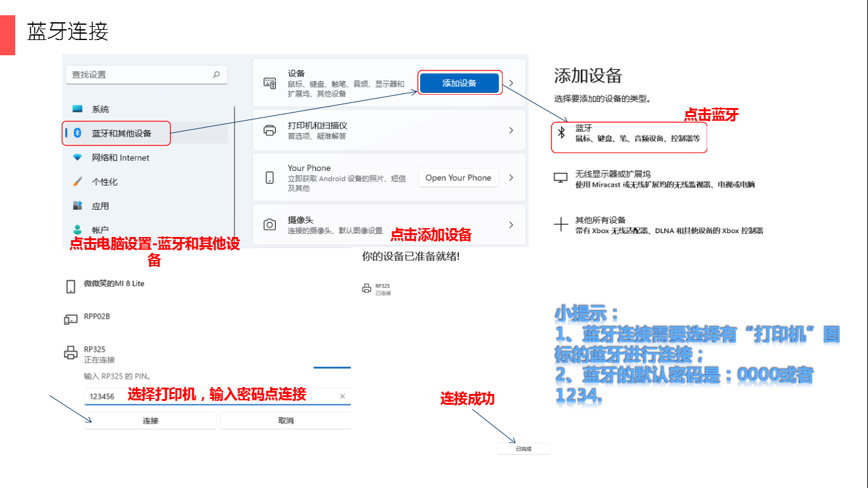Image resolution: width=868 pixels, height=488 pixels.
Task: Click the printer icon beside RP325 connecting
Action: [x=71, y=353]
